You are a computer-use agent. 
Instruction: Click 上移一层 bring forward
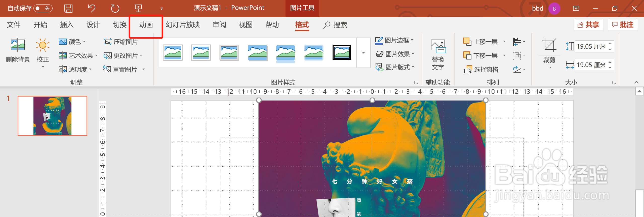tap(481, 42)
